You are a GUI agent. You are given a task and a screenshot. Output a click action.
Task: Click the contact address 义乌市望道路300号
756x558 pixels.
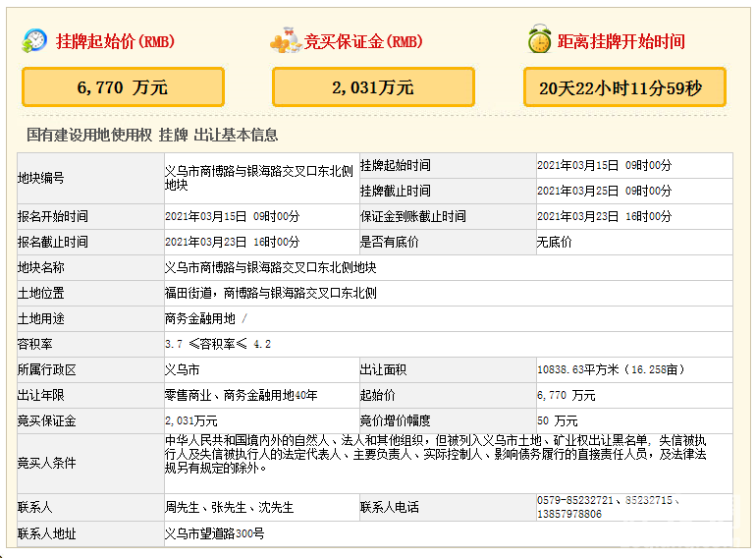(214, 533)
